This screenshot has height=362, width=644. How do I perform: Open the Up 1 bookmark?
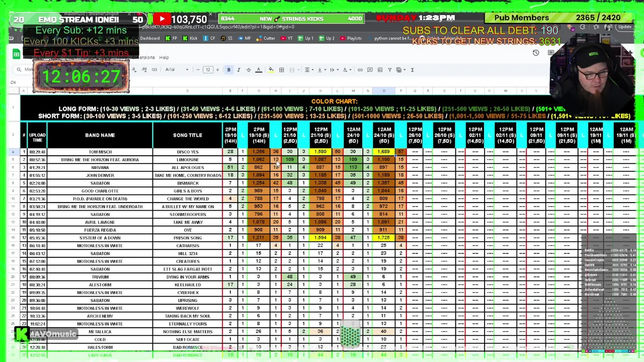[x=306, y=38]
